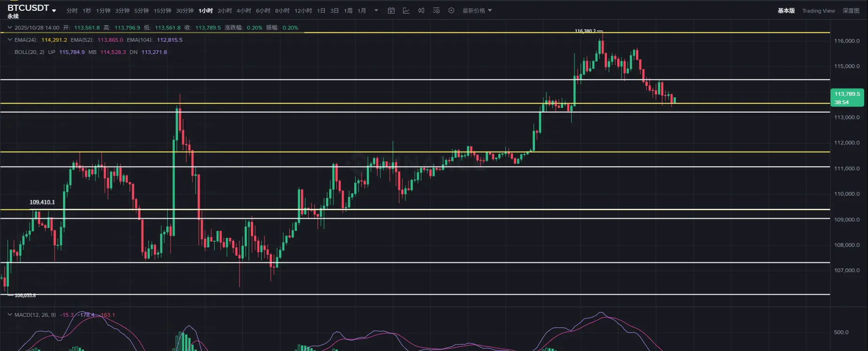Select the 1周 weekly interval
This screenshot has width=868, height=351.
pos(348,10)
